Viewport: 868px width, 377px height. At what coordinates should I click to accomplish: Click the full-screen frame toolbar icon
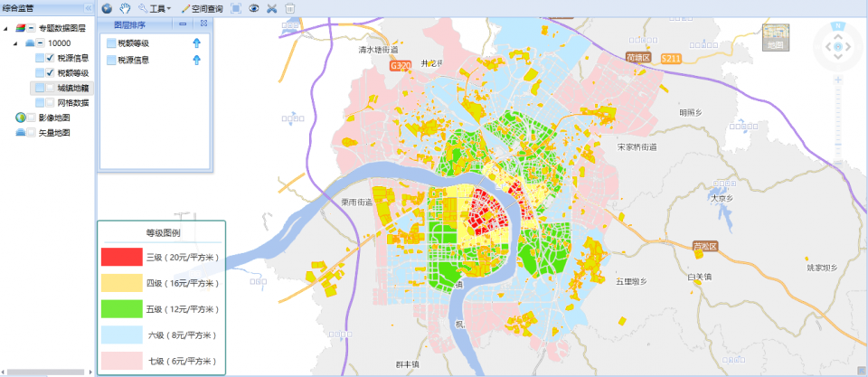pyautogui.click(x=235, y=8)
